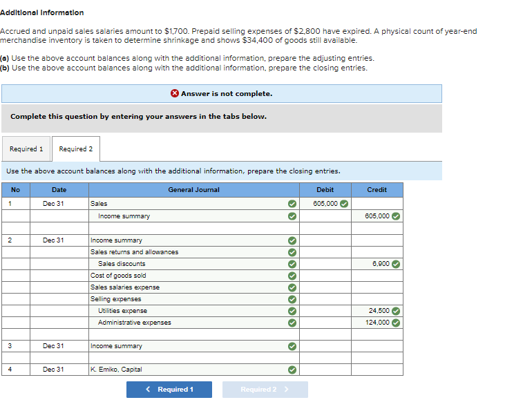Click checkmark for Cost of goods sold

pyautogui.click(x=292, y=276)
